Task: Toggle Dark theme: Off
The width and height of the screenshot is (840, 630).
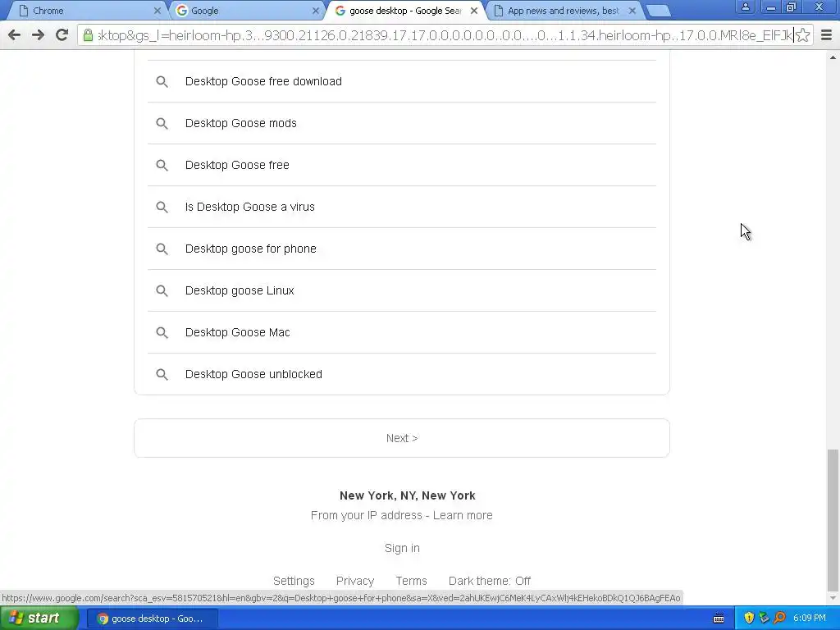Action: tap(490, 581)
